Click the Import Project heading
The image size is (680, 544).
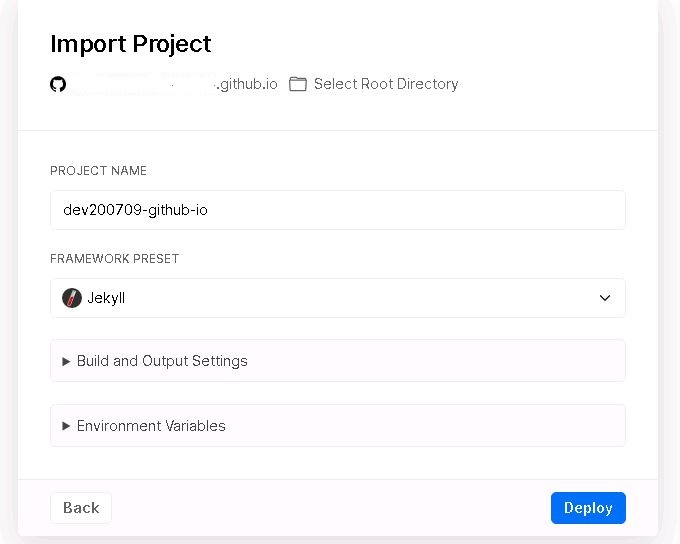point(131,44)
